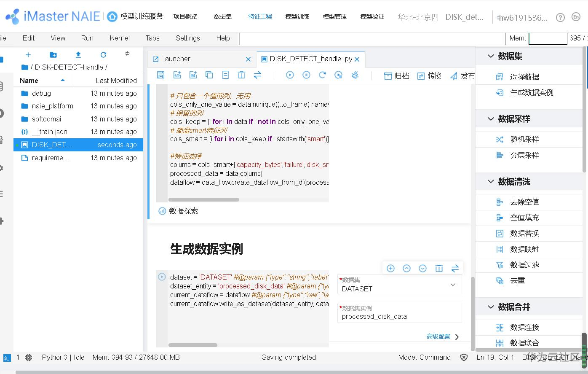This screenshot has width=588, height=374.
Task: Switch language with the En icon
Action: click(576, 17)
